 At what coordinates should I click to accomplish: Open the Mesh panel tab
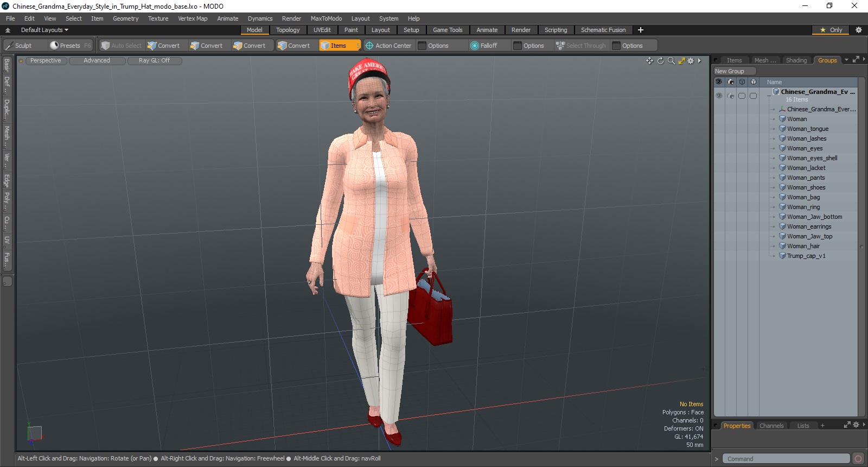pos(765,60)
